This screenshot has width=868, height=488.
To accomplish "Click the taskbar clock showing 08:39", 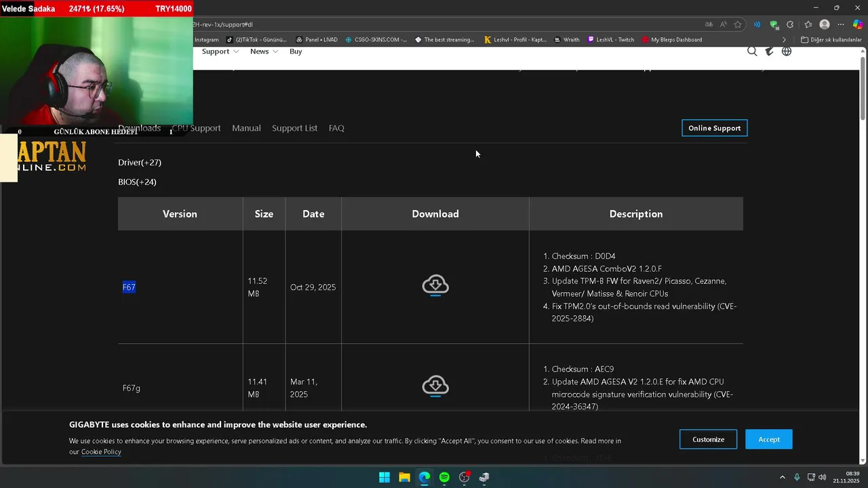I will point(846,477).
